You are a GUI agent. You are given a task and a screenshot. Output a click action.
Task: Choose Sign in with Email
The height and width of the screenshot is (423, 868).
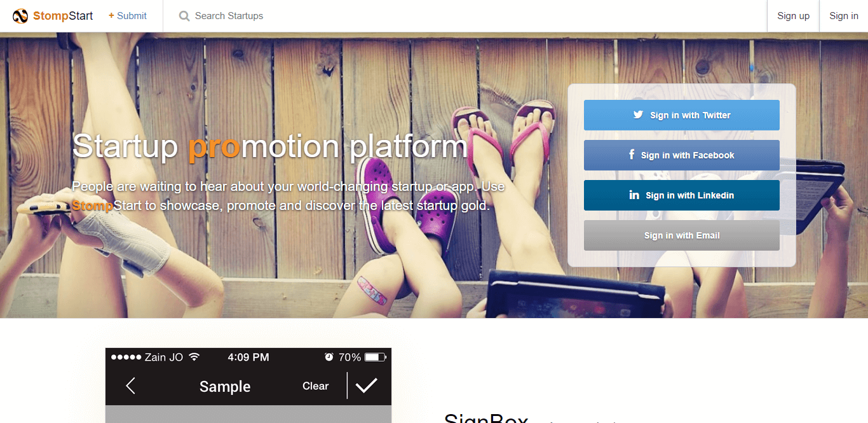pyautogui.click(x=682, y=235)
